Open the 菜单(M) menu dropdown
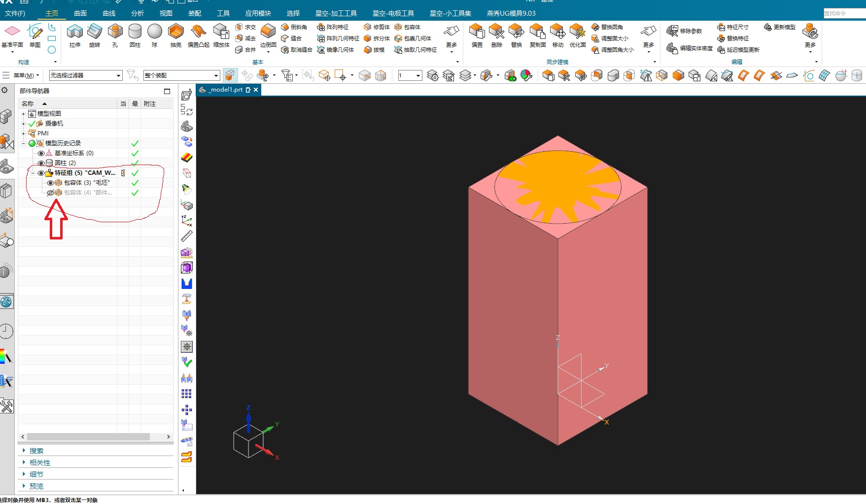This screenshot has height=504, width=866. [26, 75]
